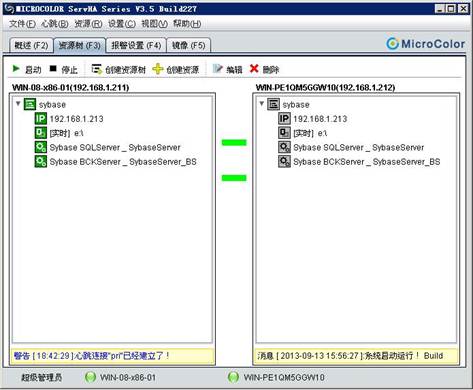Click the MicroColor logo

426,44
